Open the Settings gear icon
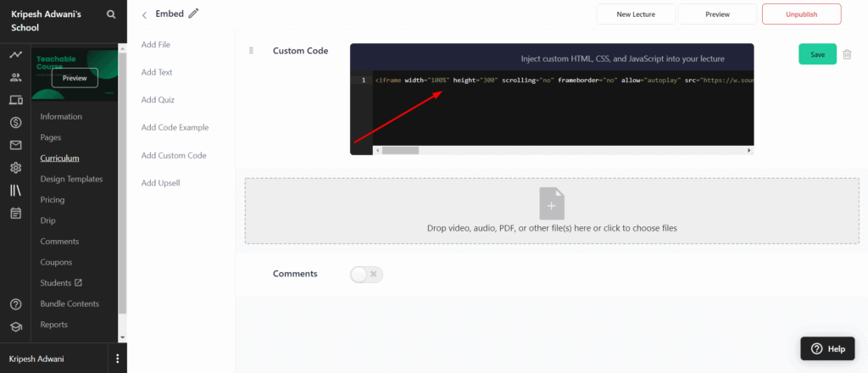The height and width of the screenshot is (373, 868). pos(15,168)
